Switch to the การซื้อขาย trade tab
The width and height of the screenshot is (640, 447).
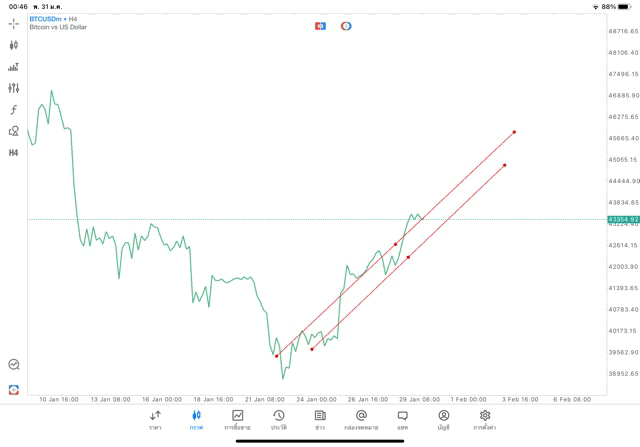pyautogui.click(x=238, y=419)
